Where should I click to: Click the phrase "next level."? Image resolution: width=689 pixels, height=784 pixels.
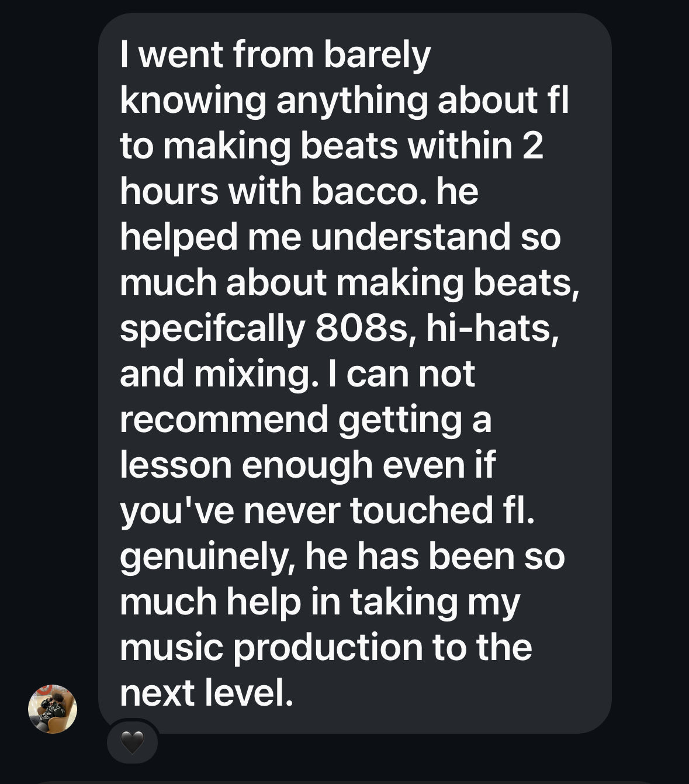coord(206,693)
